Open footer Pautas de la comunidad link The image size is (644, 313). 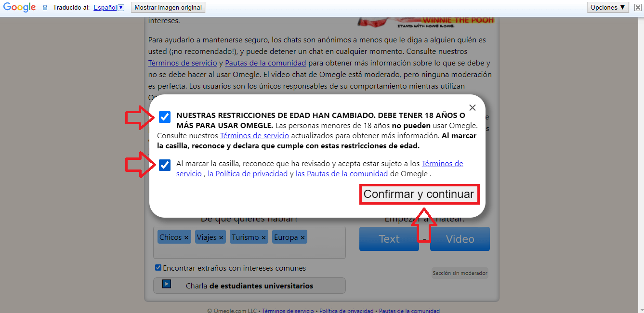pos(409,311)
